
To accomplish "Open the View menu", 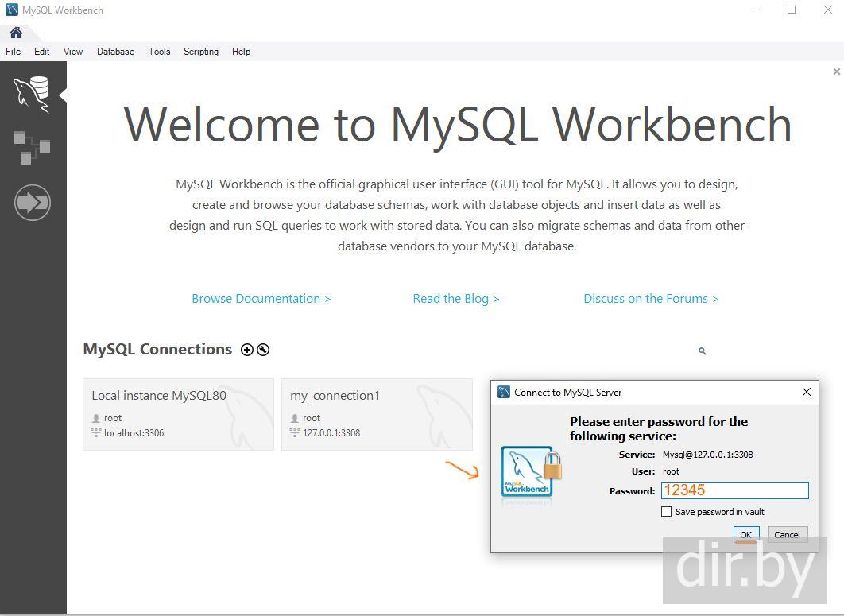I will [x=72, y=52].
